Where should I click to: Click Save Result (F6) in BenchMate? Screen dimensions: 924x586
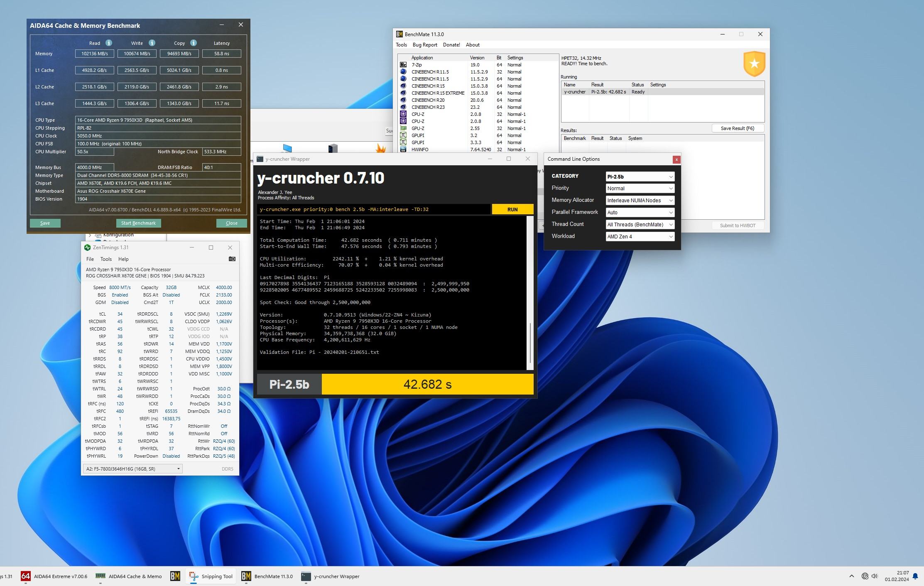738,128
